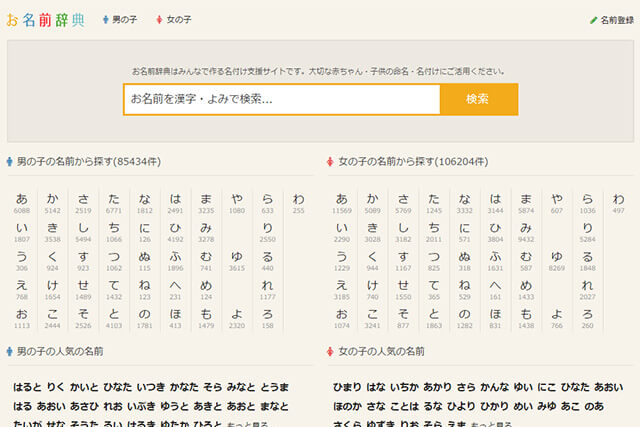
Task: Open the popular girls' name ことは
Action: 404,407
